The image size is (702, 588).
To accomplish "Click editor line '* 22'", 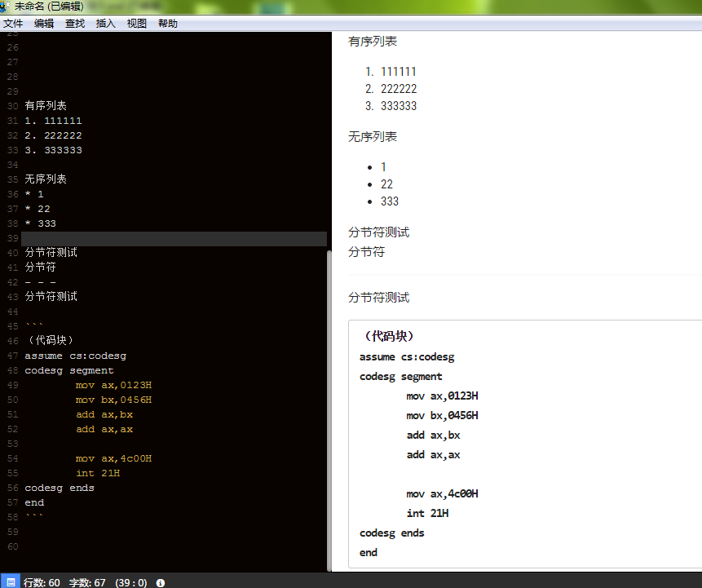I will (x=38, y=209).
